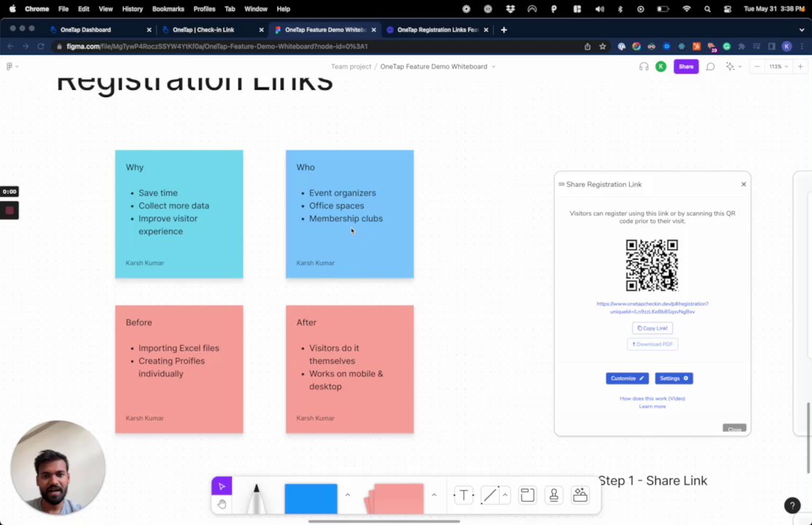The width and height of the screenshot is (812, 525).
Task: Expand sticky note color options chevron
Action: click(x=434, y=495)
